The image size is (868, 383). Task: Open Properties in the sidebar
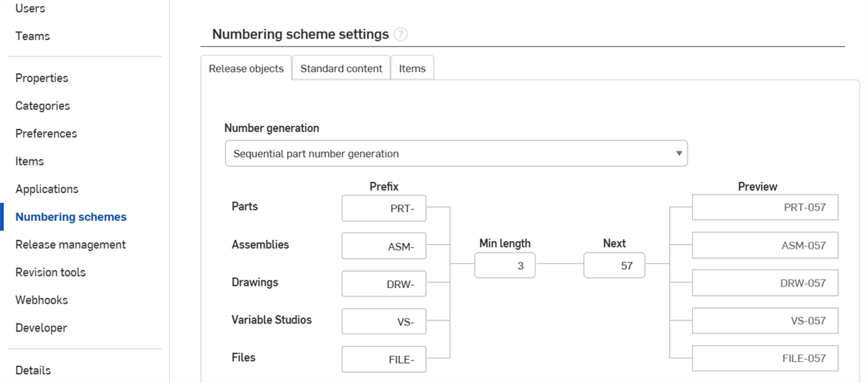pyautogui.click(x=42, y=78)
